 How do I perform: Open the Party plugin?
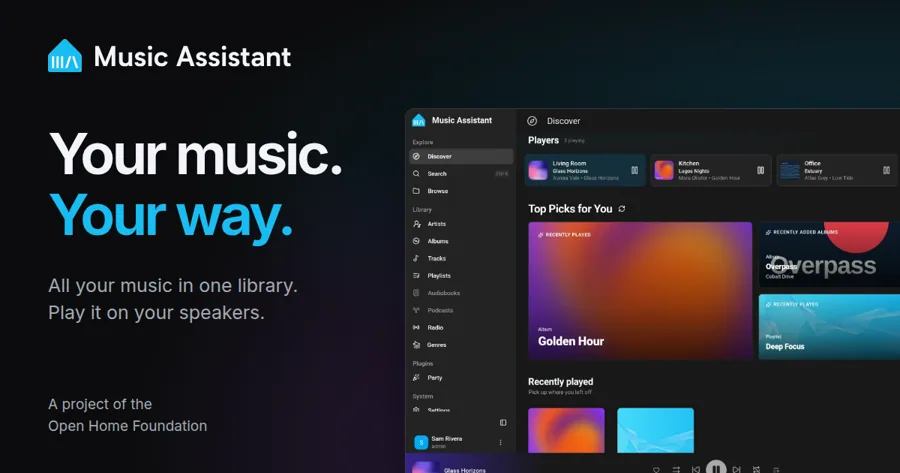tap(461, 378)
